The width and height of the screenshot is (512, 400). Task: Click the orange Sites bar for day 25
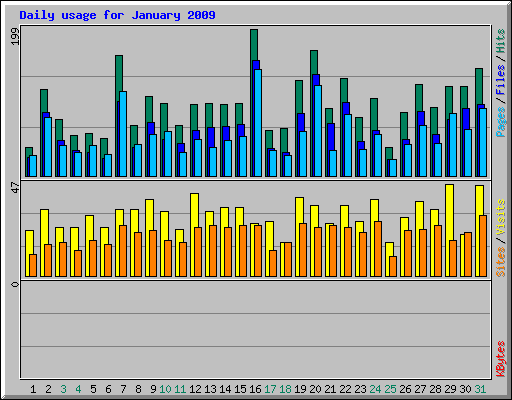pos(393,267)
